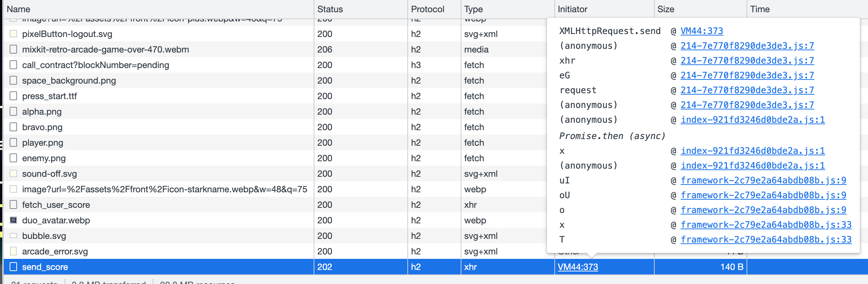Click the enemy.png file icon
This screenshot has height=284, width=868.
(13, 158)
